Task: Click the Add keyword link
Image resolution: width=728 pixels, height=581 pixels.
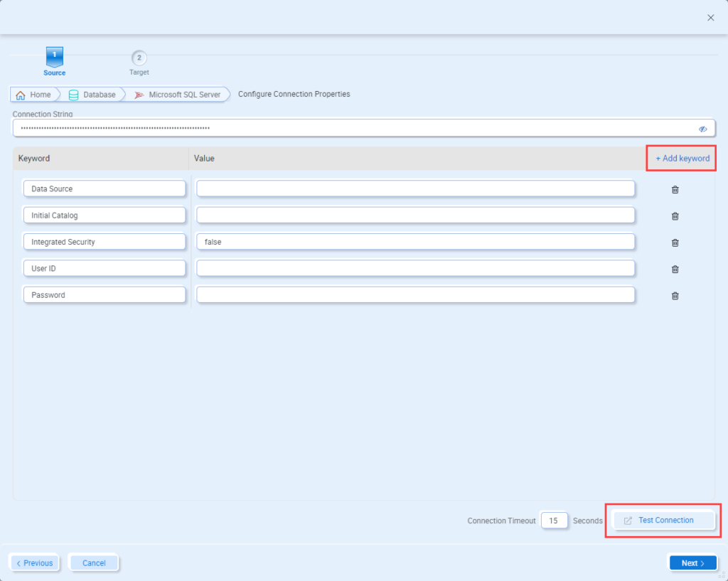Action: pos(680,158)
